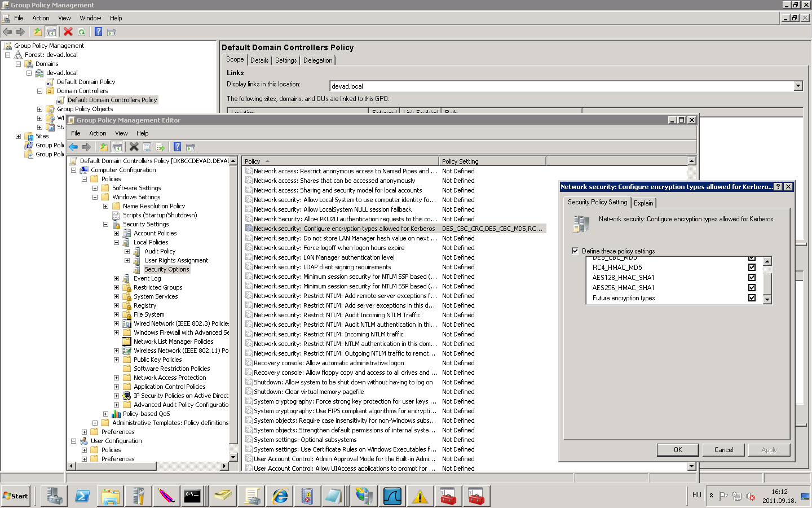This screenshot has height=508, width=812.
Task: Click blue Help icon in Editor toolbar
Action: [177, 147]
